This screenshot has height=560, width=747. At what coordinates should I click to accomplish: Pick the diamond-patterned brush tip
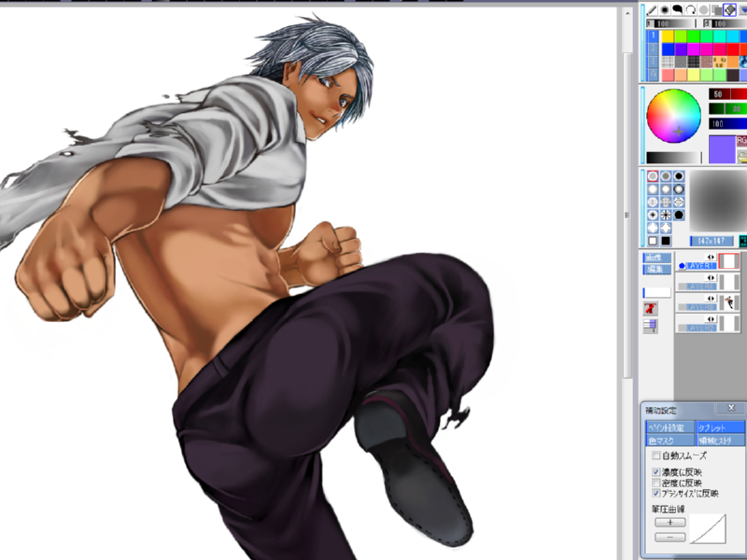pos(679,202)
